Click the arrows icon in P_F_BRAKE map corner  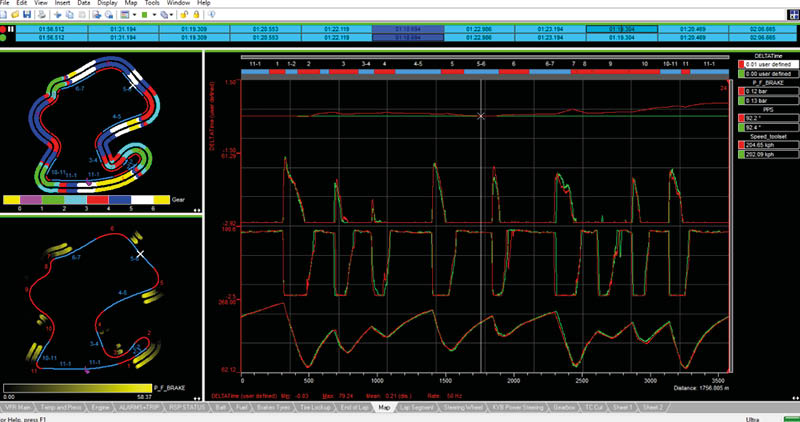pos(197,398)
